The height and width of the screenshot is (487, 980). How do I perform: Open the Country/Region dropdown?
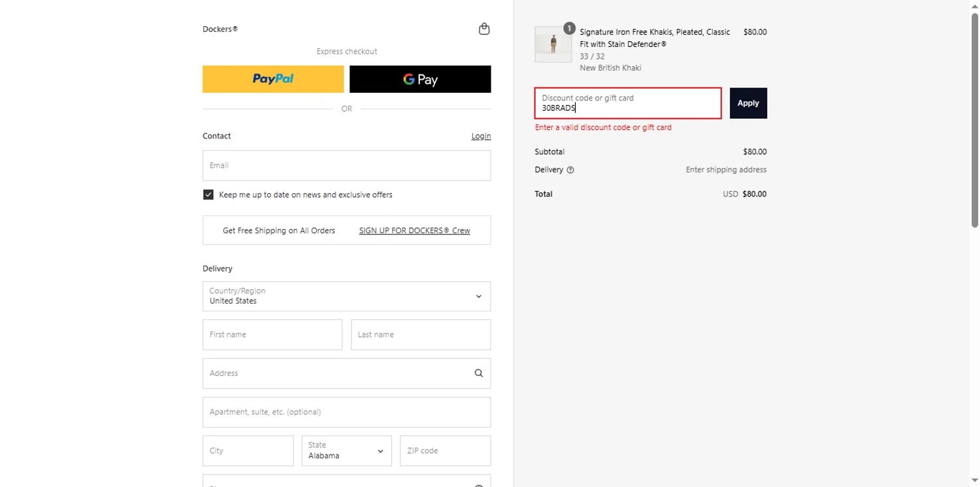pyautogui.click(x=346, y=296)
